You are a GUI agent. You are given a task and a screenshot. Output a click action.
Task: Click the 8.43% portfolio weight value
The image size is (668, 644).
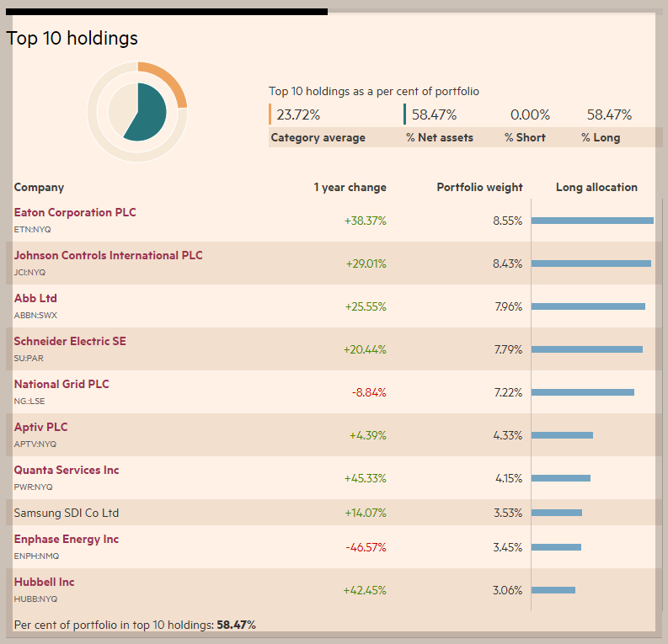click(x=508, y=263)
